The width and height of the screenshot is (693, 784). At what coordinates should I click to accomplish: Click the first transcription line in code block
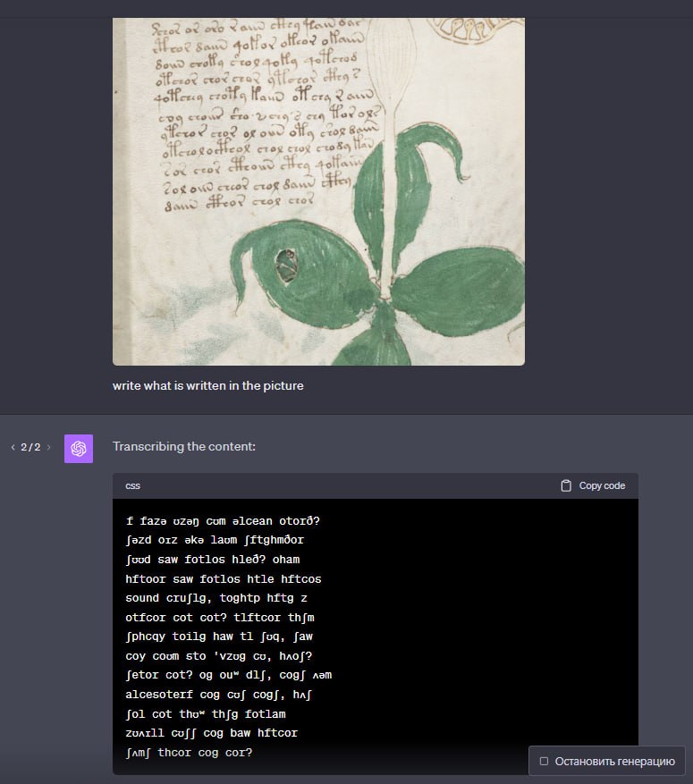coord(223,521)
